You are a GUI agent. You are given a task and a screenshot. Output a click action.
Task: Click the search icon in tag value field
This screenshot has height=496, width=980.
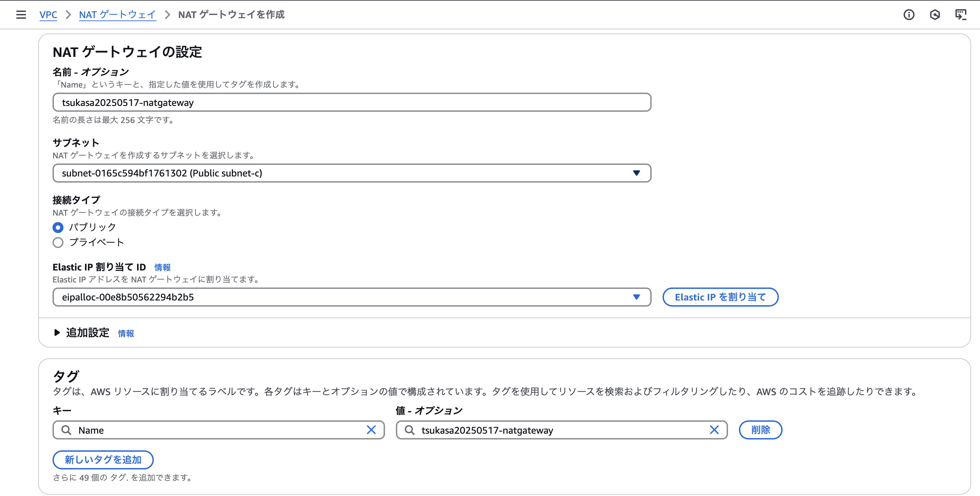pos(410,430)
